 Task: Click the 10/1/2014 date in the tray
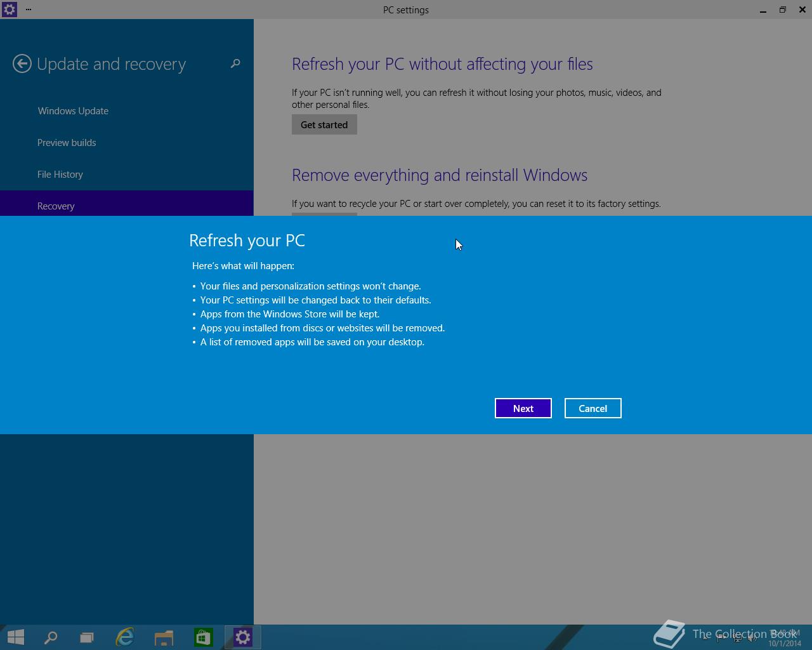click(785, 643)
